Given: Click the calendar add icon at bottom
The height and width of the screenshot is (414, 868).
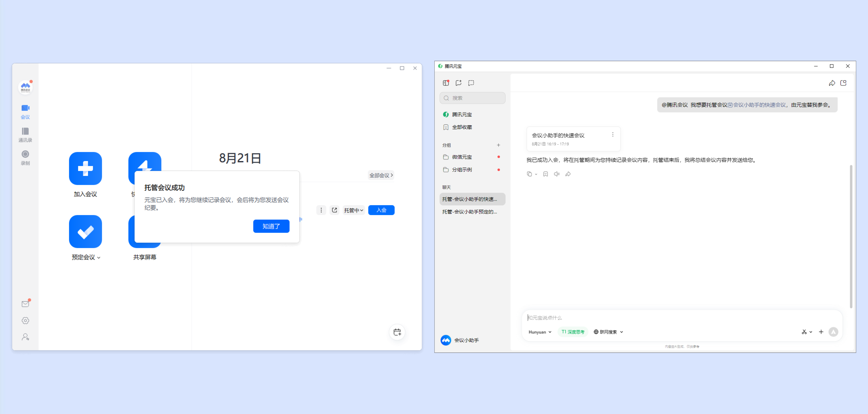Looking at the screenshot, I should 397,332.
